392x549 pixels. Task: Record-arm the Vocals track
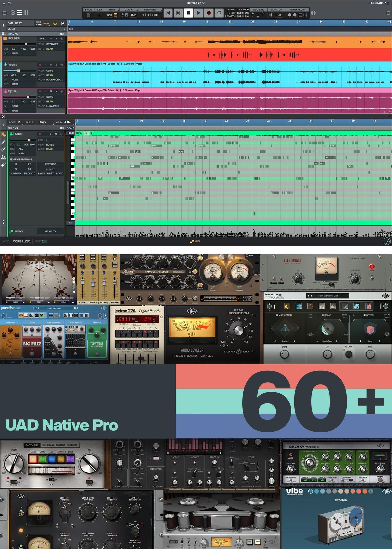40,65
